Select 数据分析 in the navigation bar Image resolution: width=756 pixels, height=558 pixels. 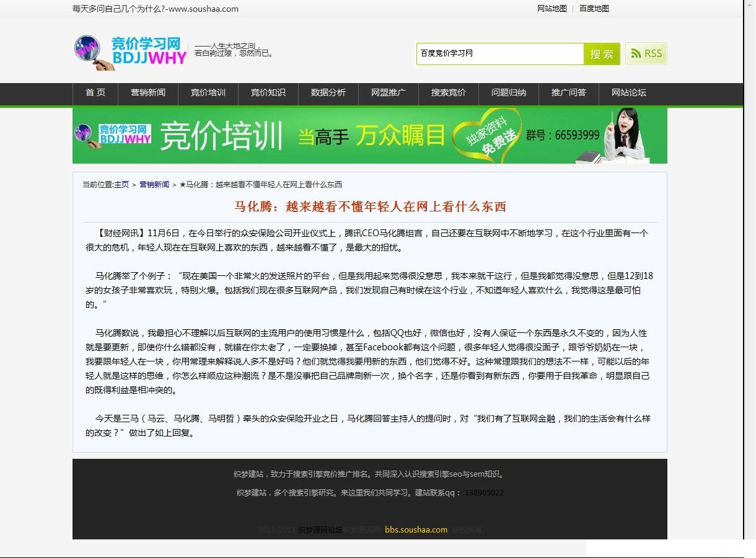[x=328, y=93]
